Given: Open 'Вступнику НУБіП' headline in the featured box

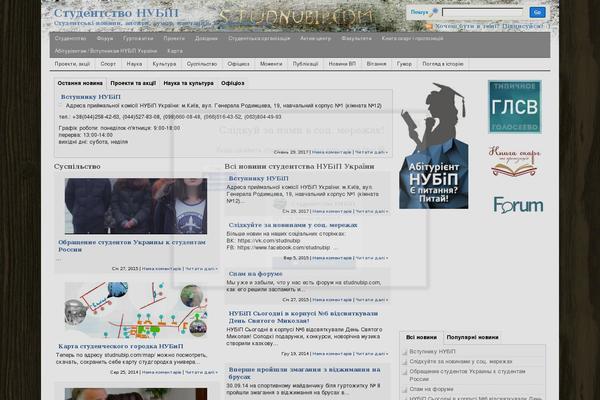Looking at the screenshot, I should click(91, 97).
